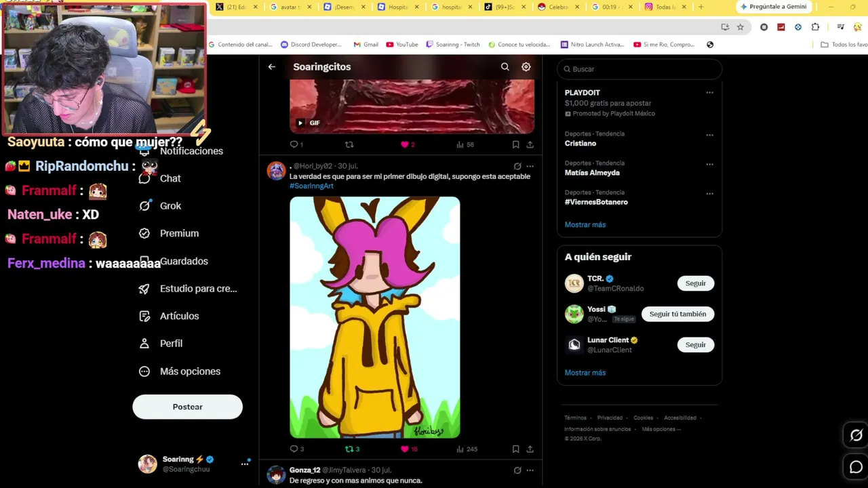Open Grok actions on Gonza_12's post

point(517,470)
